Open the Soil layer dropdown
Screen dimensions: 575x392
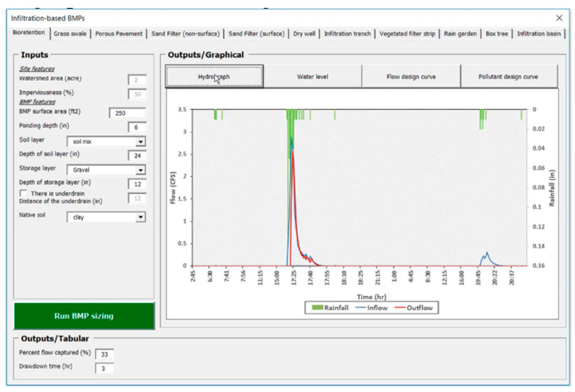tap(140, 142)
